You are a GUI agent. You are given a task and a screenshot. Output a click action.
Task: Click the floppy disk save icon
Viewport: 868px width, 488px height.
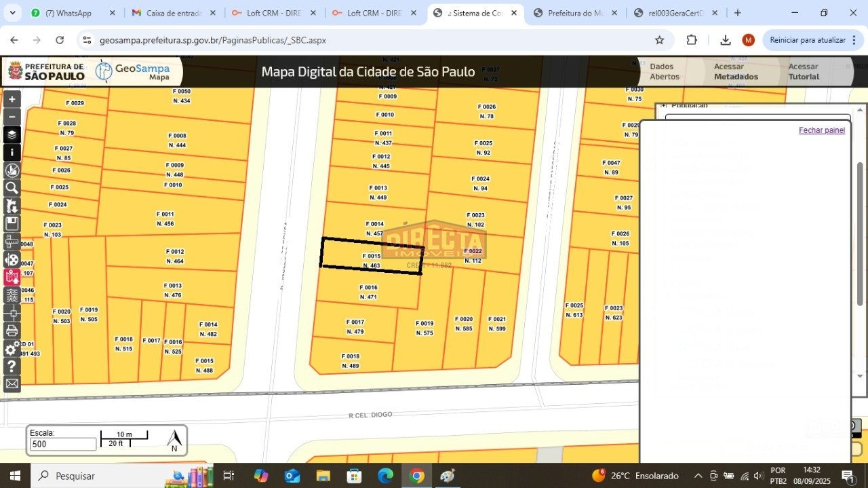12,223
